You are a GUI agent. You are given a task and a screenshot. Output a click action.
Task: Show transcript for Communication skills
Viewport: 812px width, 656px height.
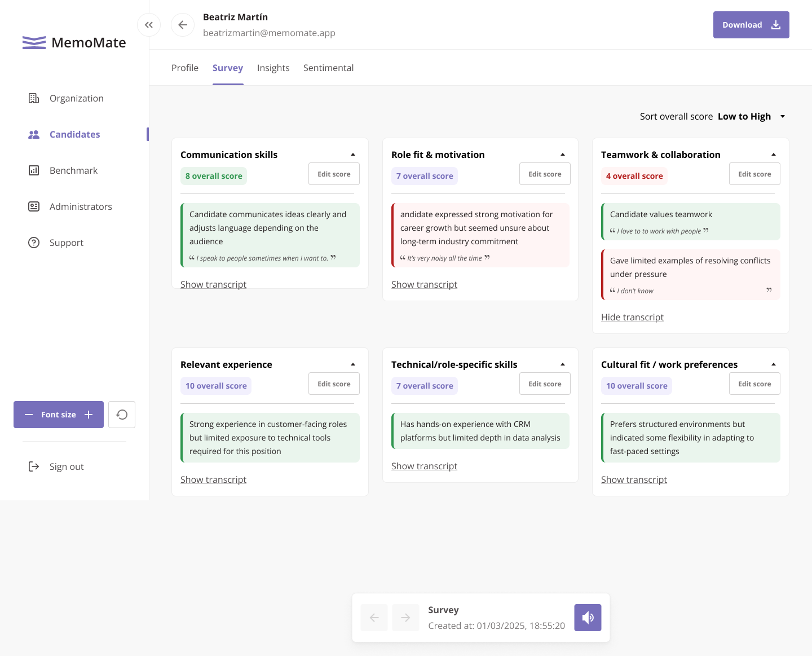pyautogui.click(x=213, y=284)
